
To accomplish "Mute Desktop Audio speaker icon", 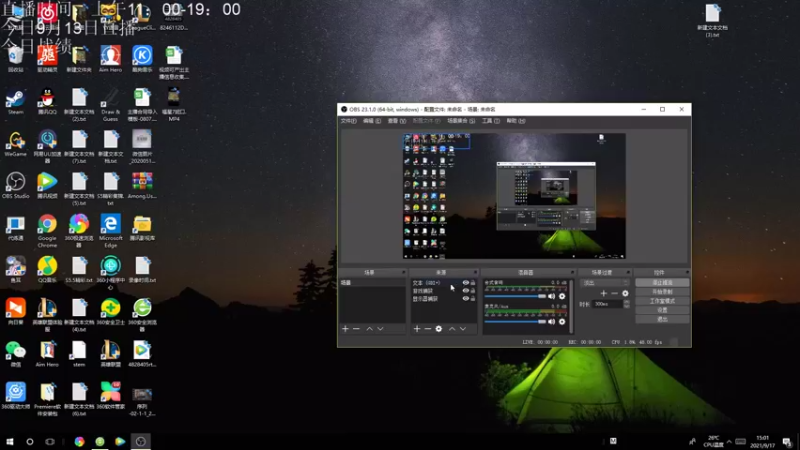I will tap(552, 296).
